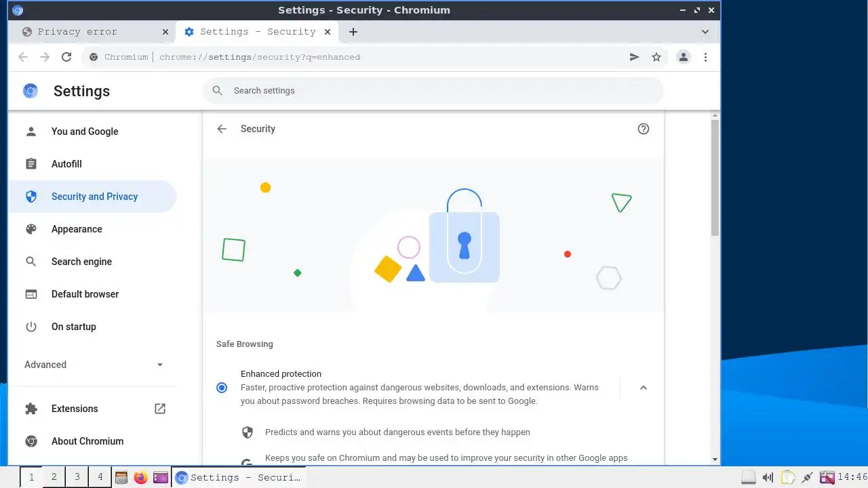This screenshot has height=488, width=868.
Task: Open On startup settings
Action: pos(92,327)
